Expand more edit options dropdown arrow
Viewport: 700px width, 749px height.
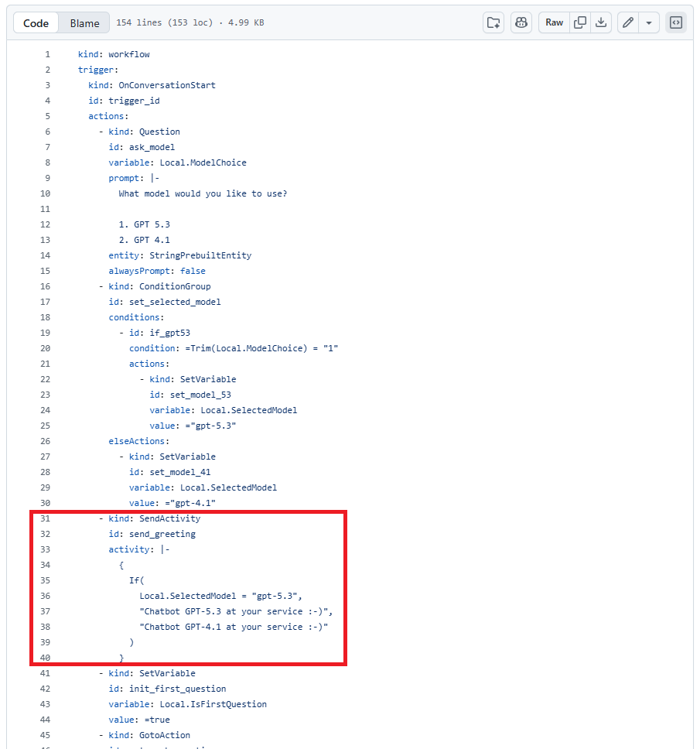point(649,22)
